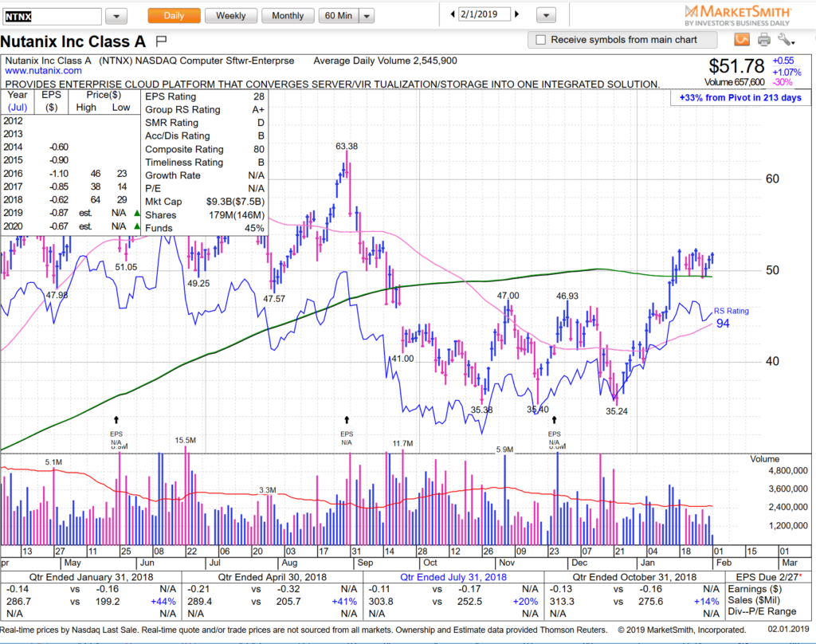
Task: Enable Receive symbols from main chart
Action: coord(541,40)
